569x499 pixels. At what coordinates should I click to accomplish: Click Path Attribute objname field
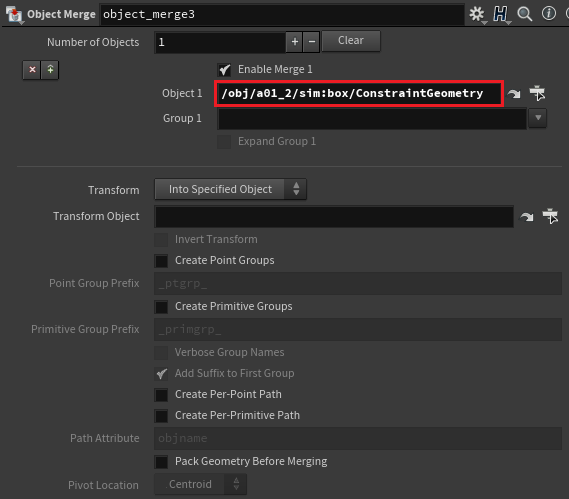358,438
